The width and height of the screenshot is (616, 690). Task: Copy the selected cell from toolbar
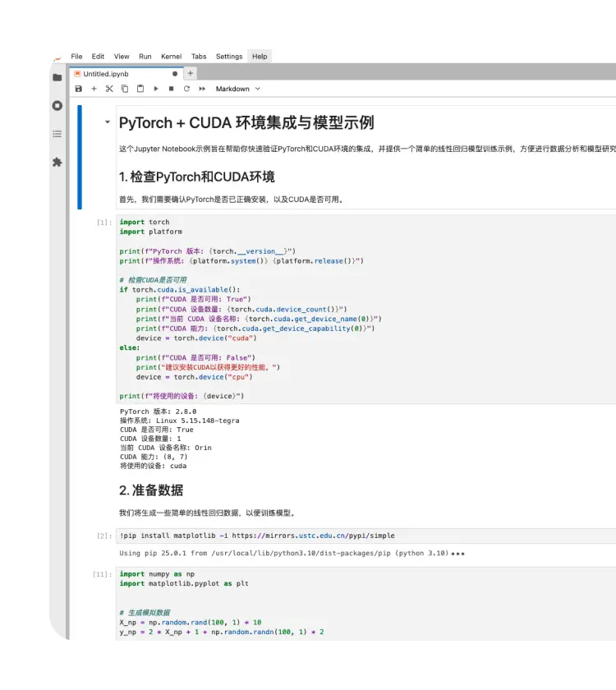pos(125,89)
